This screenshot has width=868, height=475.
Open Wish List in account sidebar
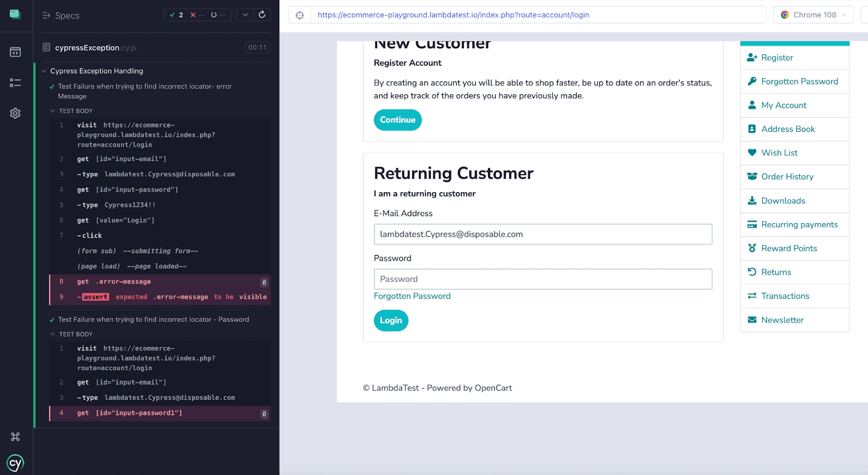pyautogui.click(x=779, y=153)
